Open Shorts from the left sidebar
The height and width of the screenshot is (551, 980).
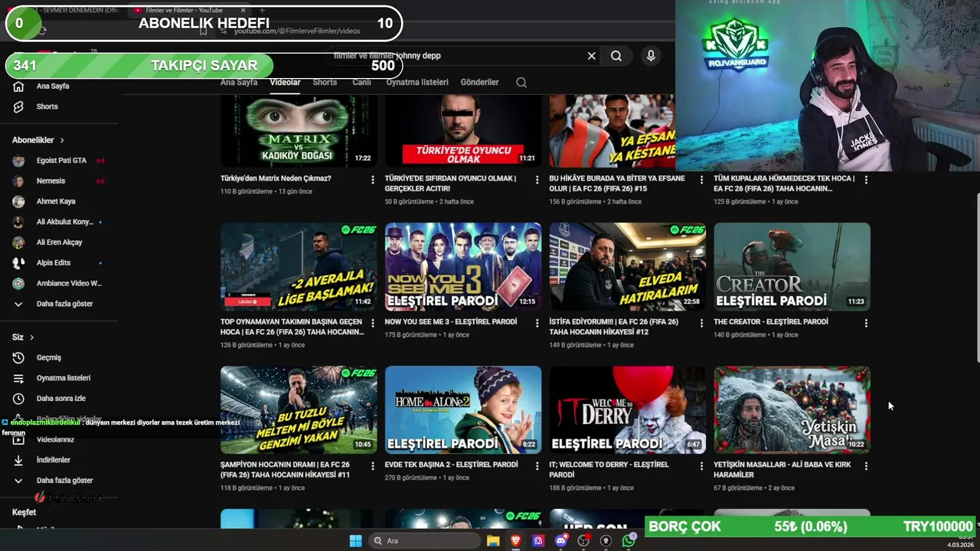46,106
